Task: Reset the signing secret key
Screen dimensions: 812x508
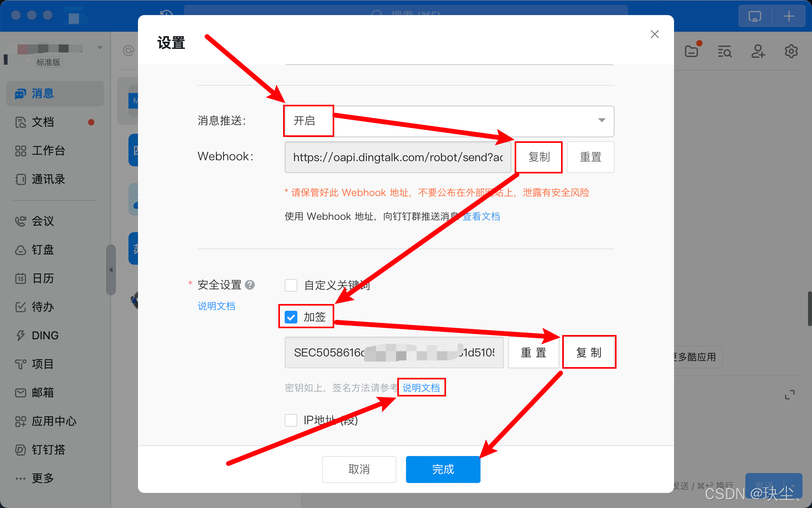Action: coord(533,352)
